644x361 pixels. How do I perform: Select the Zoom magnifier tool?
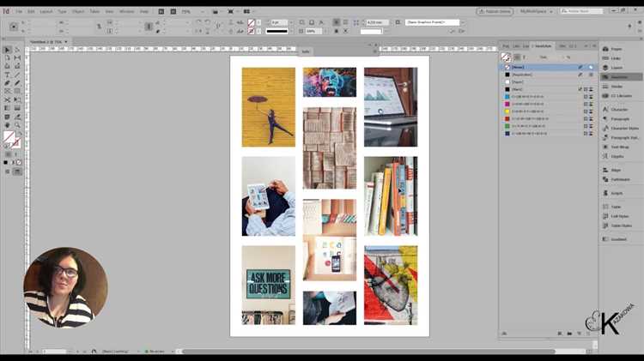pyautogui.click(x=17, y=125)
